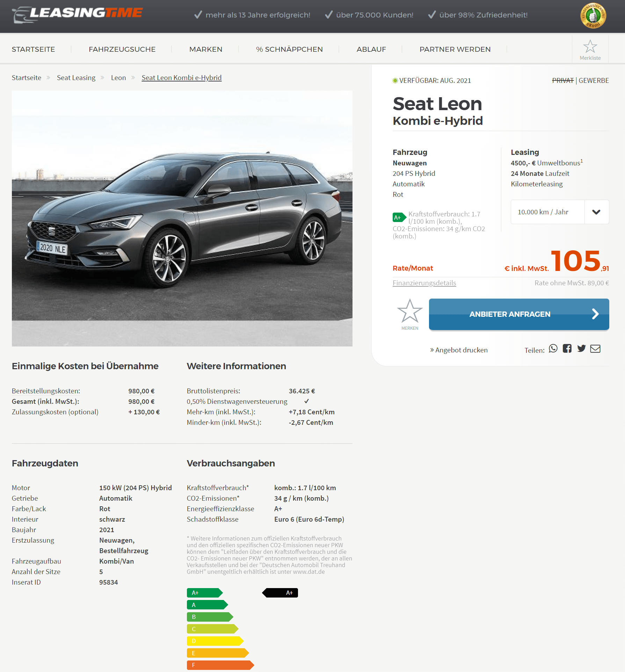
Task: Share the offer on Facebook
Action: (x=567, y=349)
